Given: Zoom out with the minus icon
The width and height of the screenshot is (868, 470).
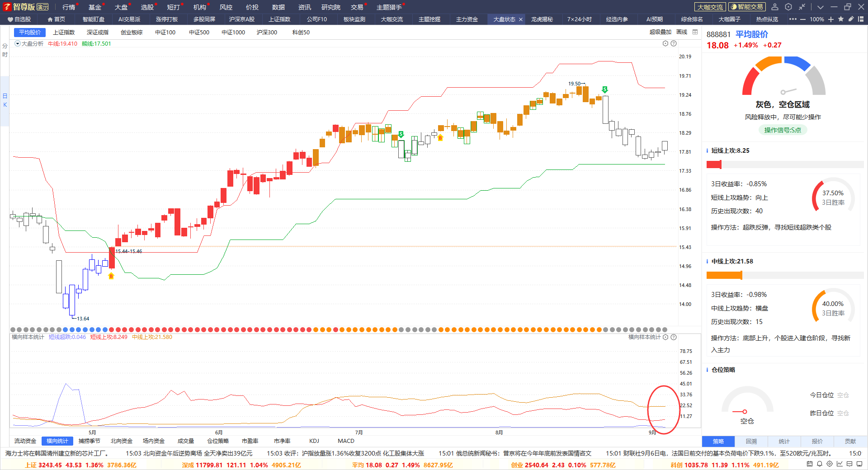Looking at the screenshot, I should pyautogui.click(x=803, y=19).
